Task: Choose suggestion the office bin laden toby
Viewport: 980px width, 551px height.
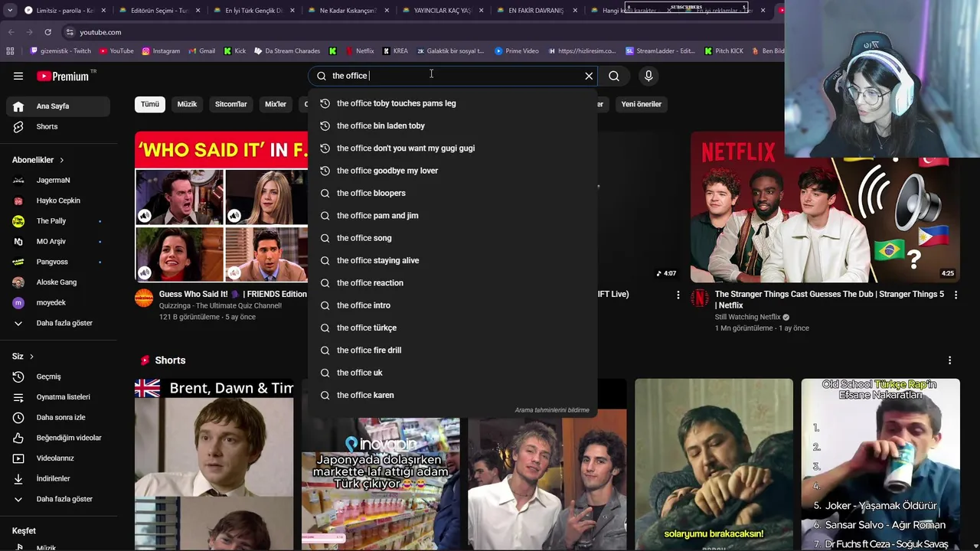Action: (452, 126)
